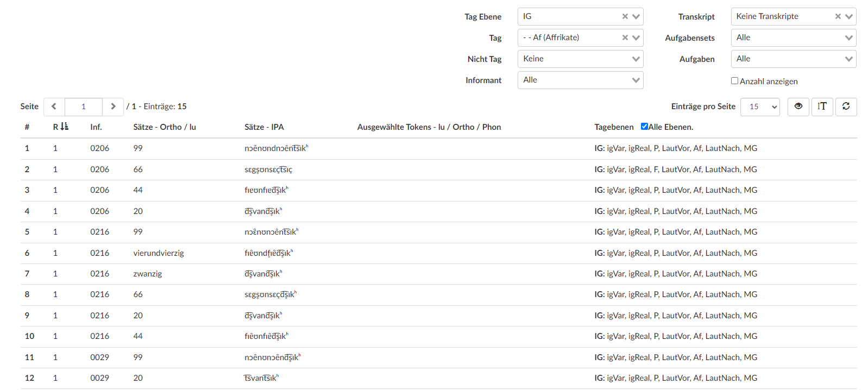Click the Sätze - IPA column header
This screenshot has width=868, height=390.
click(x=264, y=127)
